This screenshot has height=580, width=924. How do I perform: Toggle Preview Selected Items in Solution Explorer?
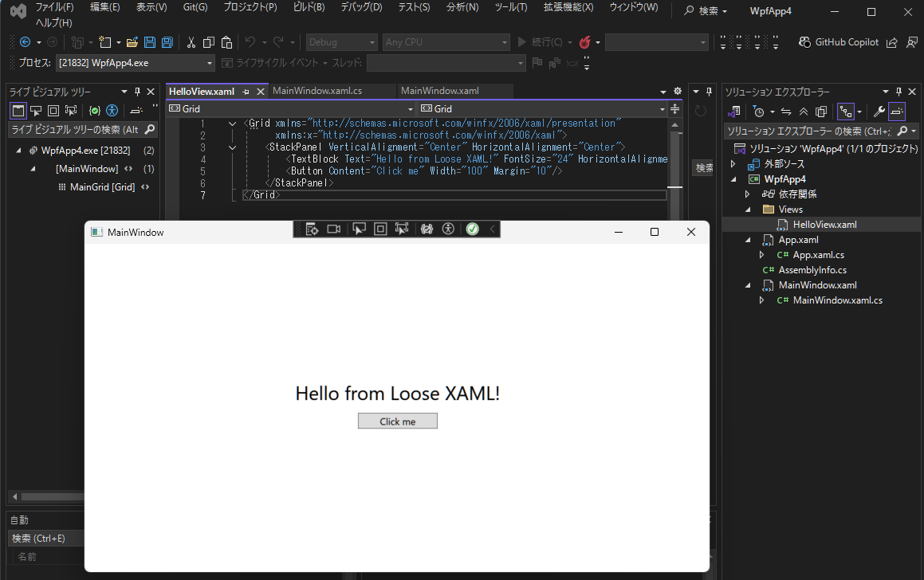tap(897, 112)
